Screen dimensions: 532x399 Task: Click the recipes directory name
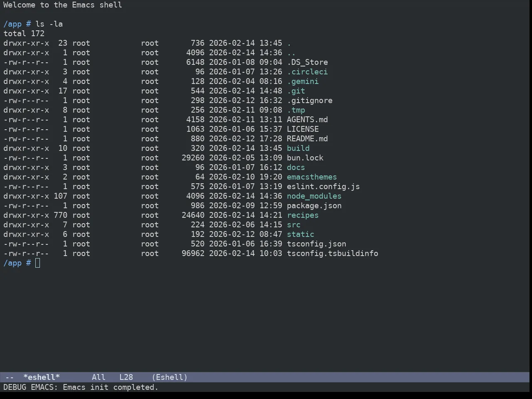[303, 215]
